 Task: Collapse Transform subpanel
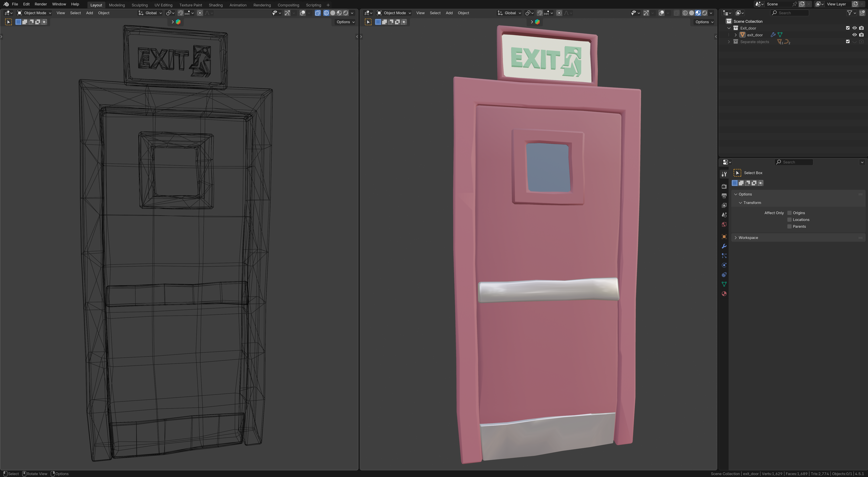[740, 203]
